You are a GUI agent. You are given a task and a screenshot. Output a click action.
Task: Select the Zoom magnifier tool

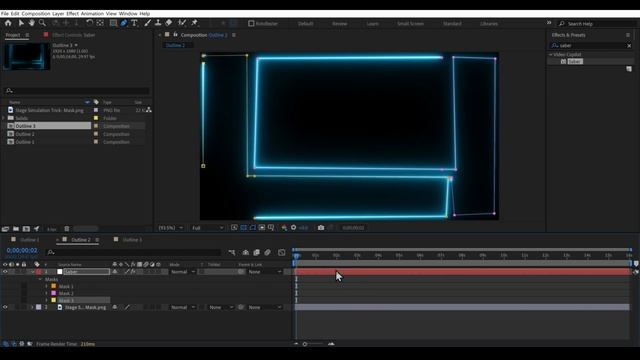pos(42,23)
